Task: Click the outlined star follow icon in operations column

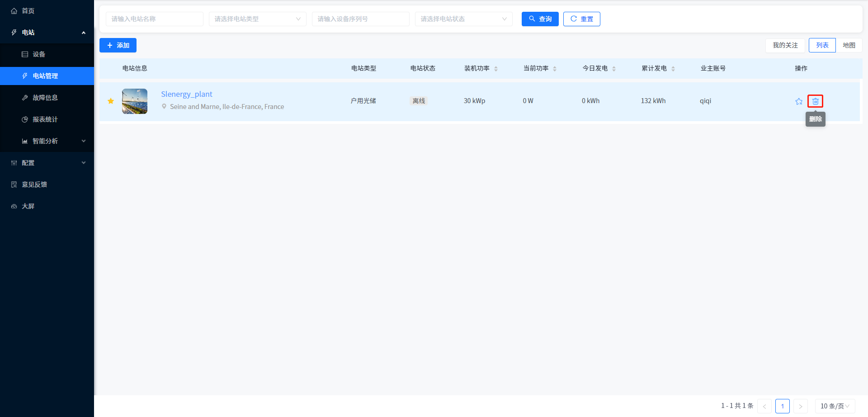Action: (x=799, y=101)
